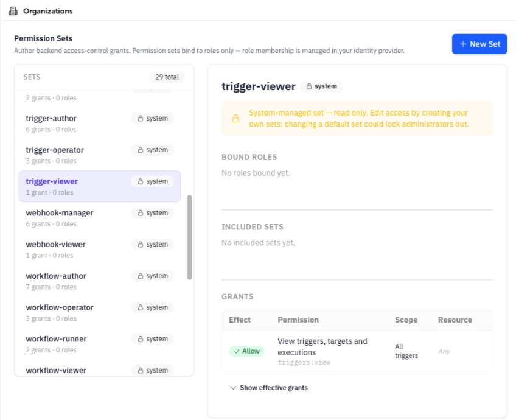Click the Resource column header
This screenshot has height=420, width=516.
point(455,320)
